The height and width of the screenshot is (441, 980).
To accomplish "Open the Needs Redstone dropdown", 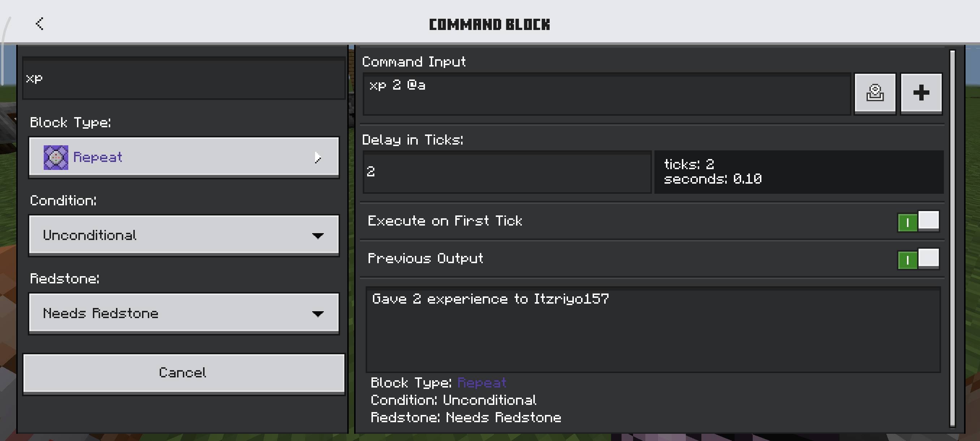I will pyautogui.click(x=184, y=313).
